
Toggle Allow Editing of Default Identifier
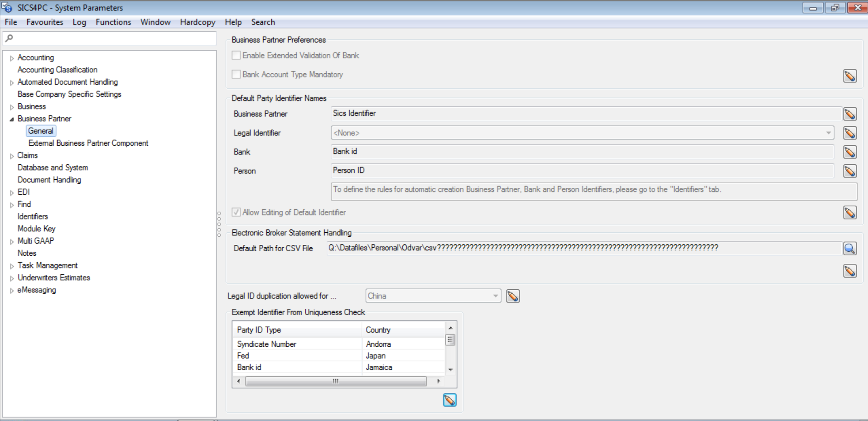[x=236, y=212]
